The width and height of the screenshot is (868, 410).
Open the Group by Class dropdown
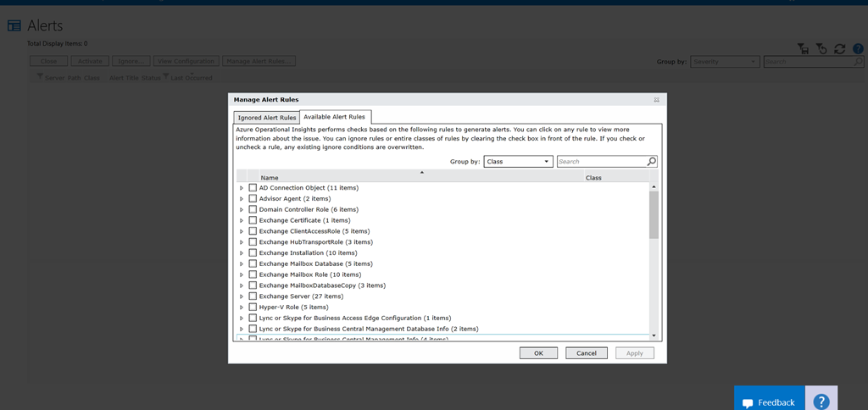(518, 161)
